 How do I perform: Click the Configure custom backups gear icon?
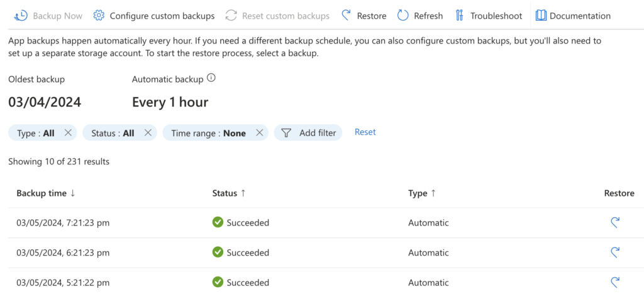tap(99, 15)
